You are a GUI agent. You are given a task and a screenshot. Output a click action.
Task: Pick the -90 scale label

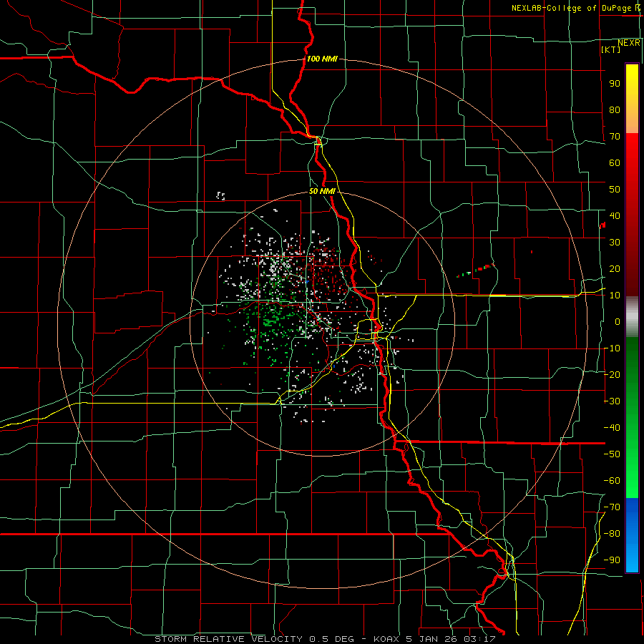point(612,560)
